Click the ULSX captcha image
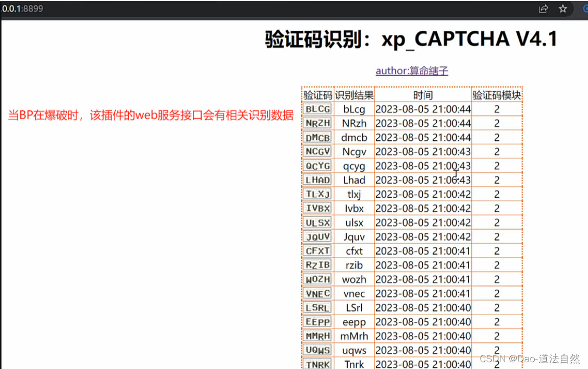Viewport: 588px width, 369px height. pos(317,223)
